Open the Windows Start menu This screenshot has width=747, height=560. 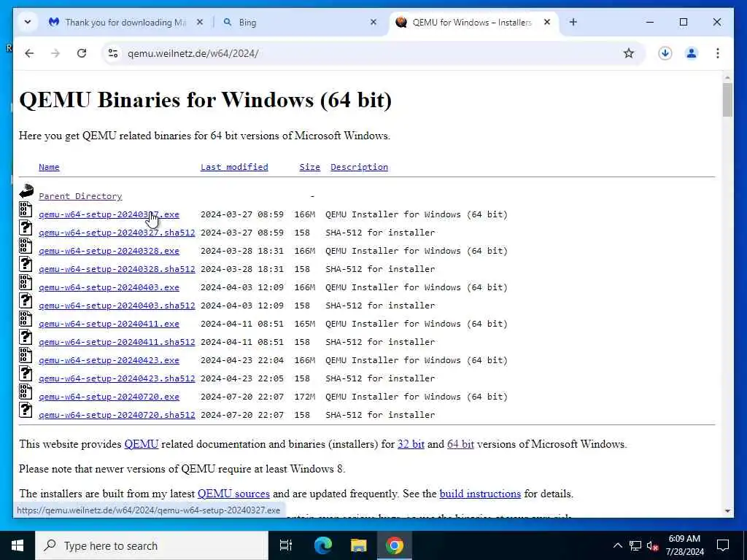click(18, 545)
